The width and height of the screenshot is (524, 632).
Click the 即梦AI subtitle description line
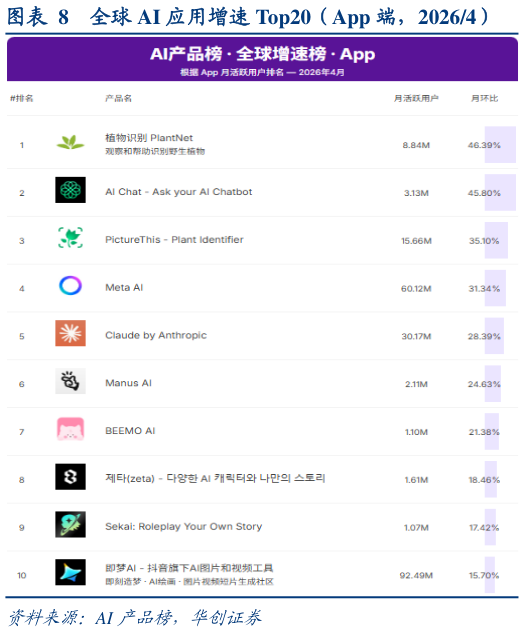(x=189, y=582)
